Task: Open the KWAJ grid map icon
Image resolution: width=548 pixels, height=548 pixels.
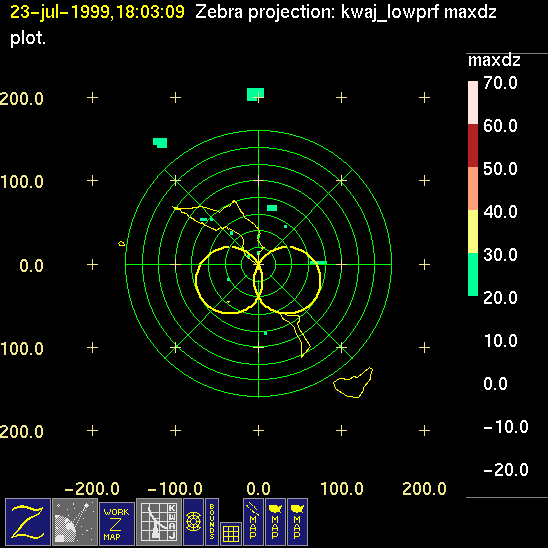Action: click(x=159, y=522)
